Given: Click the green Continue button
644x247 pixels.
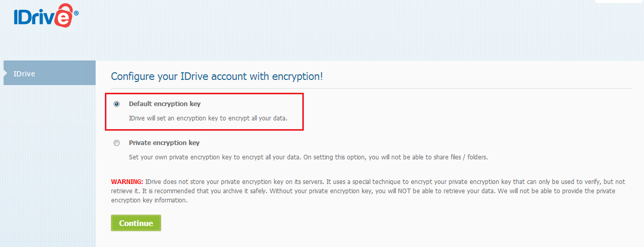Looking at the screenshot, I should (x=136, y=223).
